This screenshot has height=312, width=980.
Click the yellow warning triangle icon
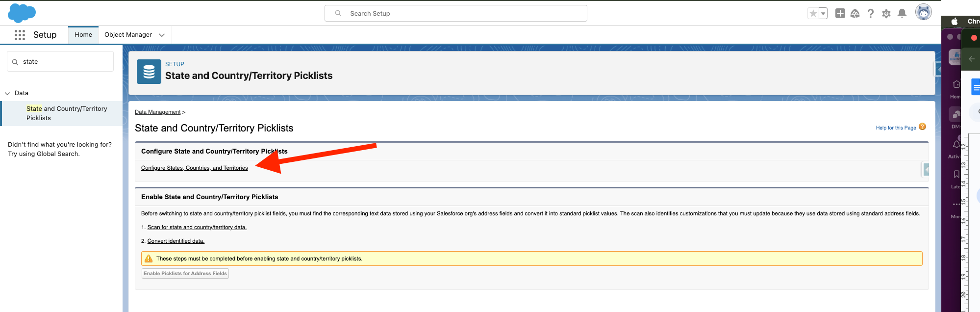click(x=149, y=259)
